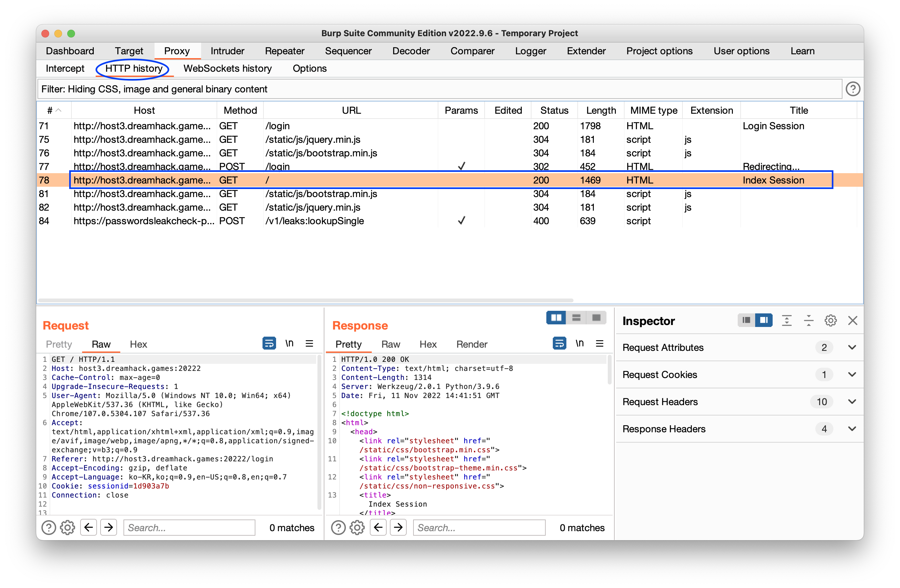Click the Response search input field
The width and height of the screenshot is (900, 588).
pyautogui.click(x=479, y=528)
